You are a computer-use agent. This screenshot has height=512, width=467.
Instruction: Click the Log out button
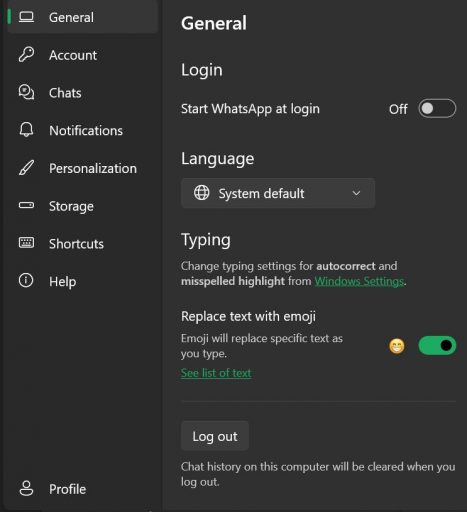coord(215,436)
